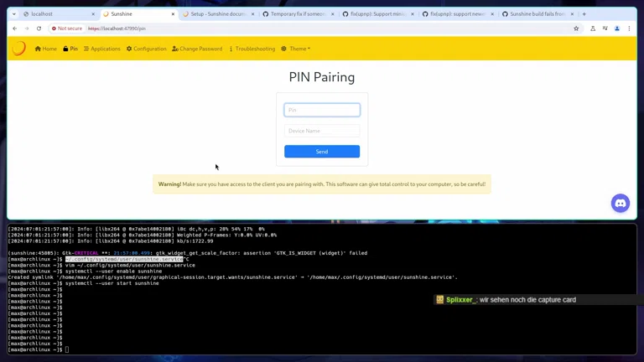This screenshot has height=362, width=644.
Task: Close the Setup - Sunshine documentation tab
Action: click(x=252, y=14)
